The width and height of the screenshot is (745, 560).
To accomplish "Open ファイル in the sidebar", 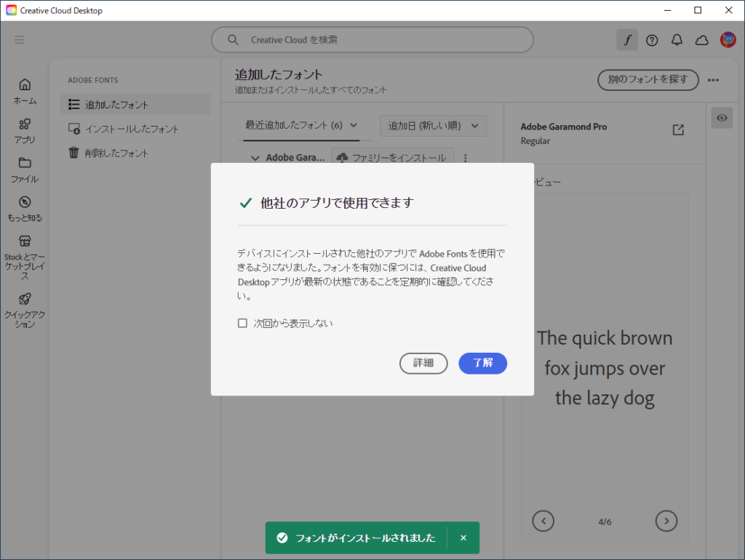I will (x=25, y=170).
